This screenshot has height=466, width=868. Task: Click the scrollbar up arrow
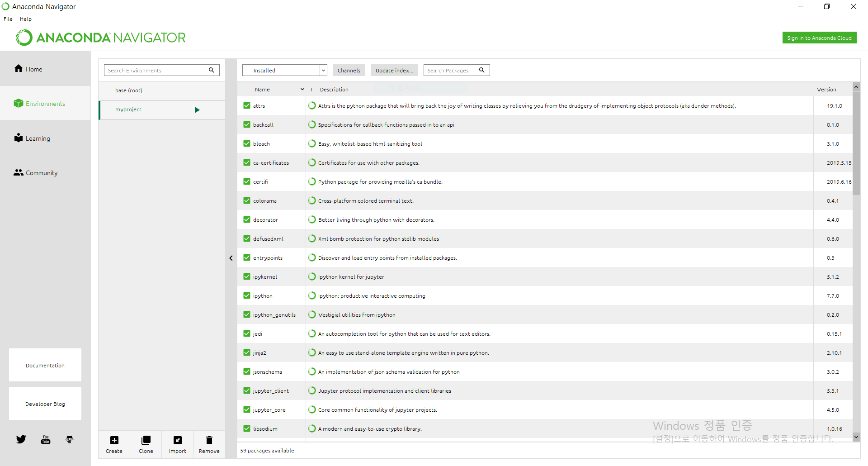[x=856, y=86]
